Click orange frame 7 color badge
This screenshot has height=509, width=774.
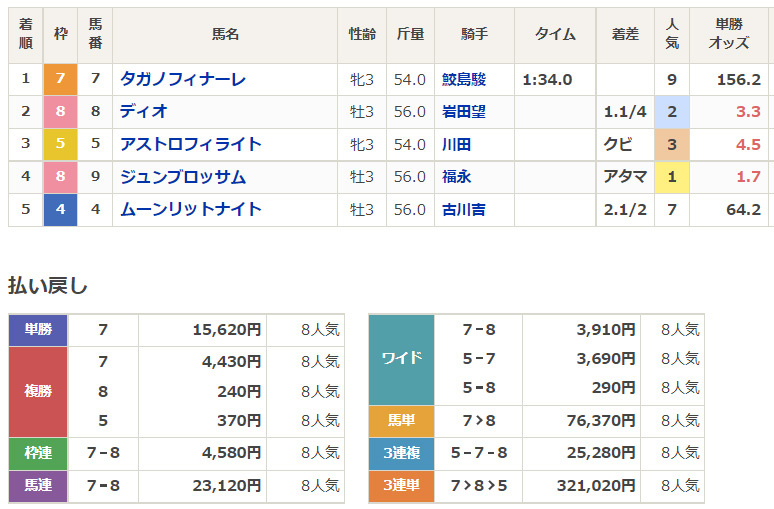pos(60,79)
